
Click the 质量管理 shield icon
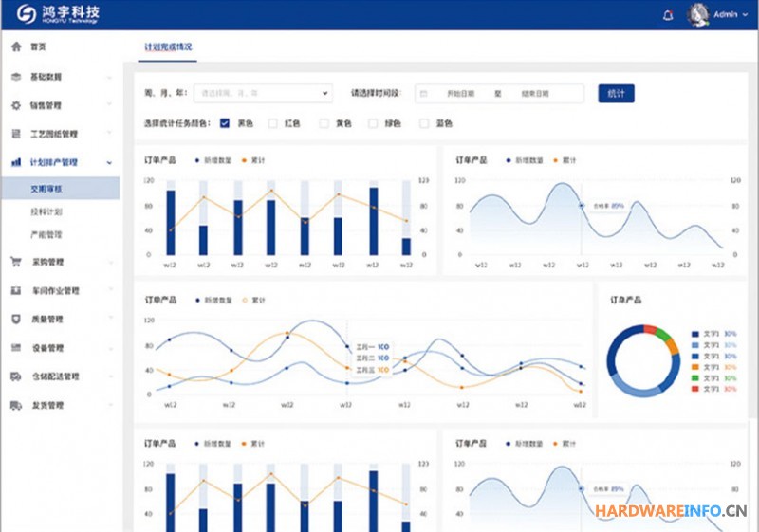coord(16,319)
